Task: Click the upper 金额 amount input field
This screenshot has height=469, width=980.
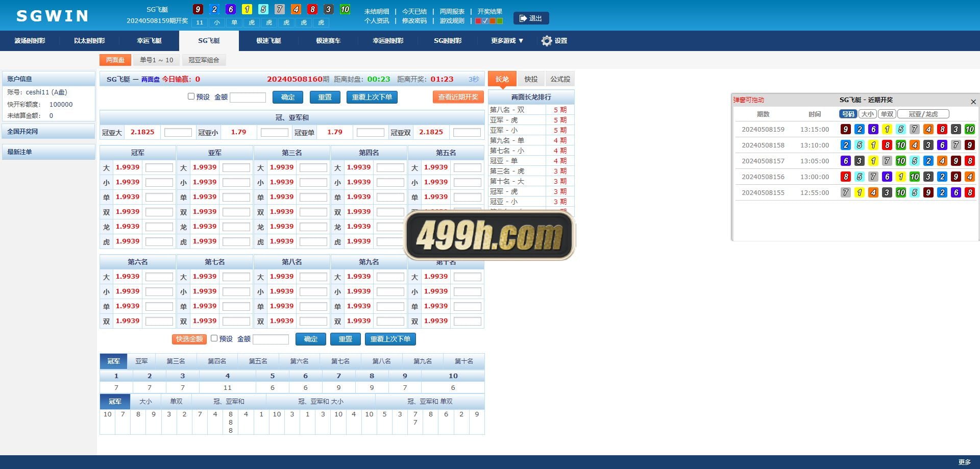Action: [248, 97]
